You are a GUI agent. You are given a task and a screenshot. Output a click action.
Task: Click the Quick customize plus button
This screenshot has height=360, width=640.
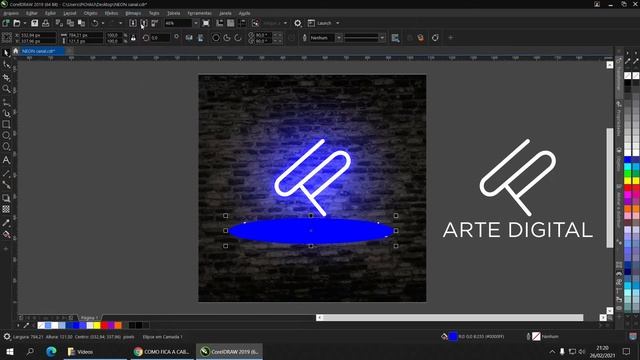point(451,38)
